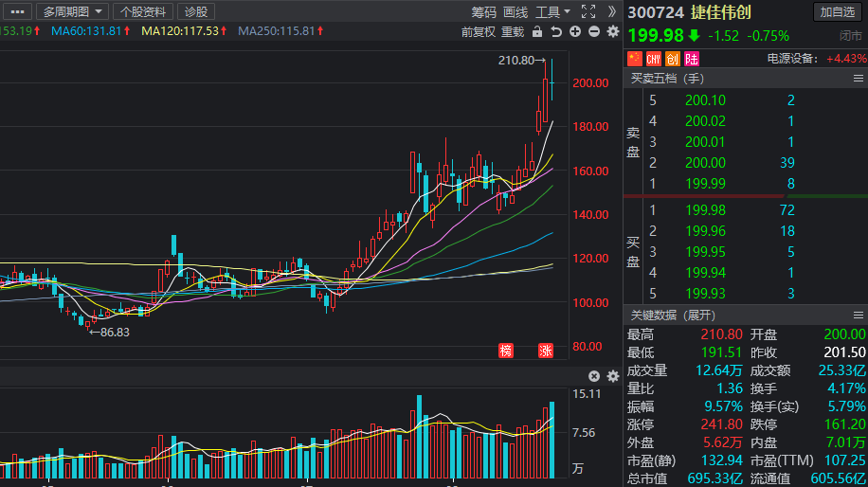Click sell level 4 price 200.02
Viewport: 868px width, 487px height.
(x=705, y=121)
